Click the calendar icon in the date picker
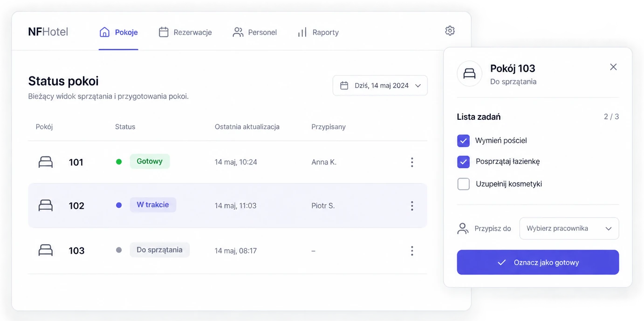Image resolution: width=644 pixels, height=321 pixels. (344, 86)
